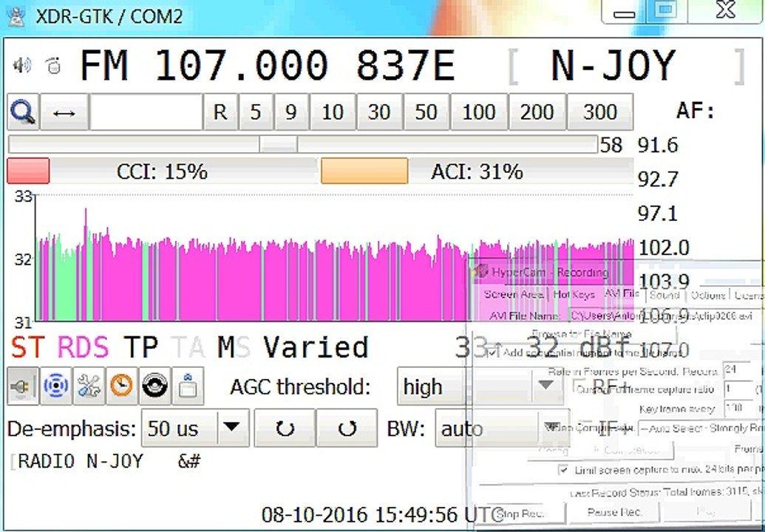Click the signal level graph
Image resolution: width=765 pixels, height=532 pixels.
(x=334, y=258)
